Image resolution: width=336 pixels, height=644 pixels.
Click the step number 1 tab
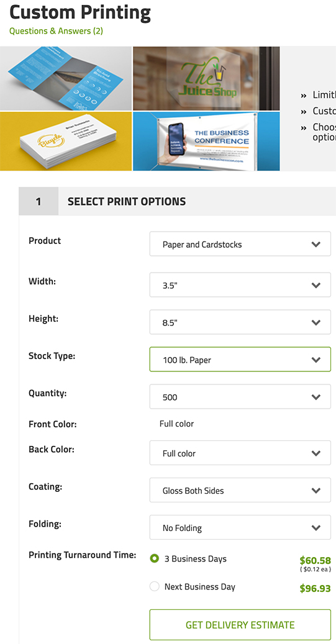click(x=39, y=201)
